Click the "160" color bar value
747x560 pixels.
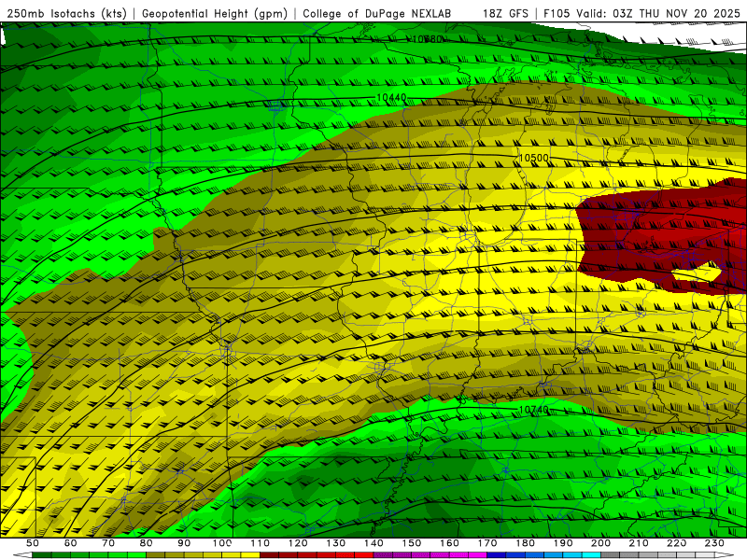pyautogui.click(x=449, y=543)
